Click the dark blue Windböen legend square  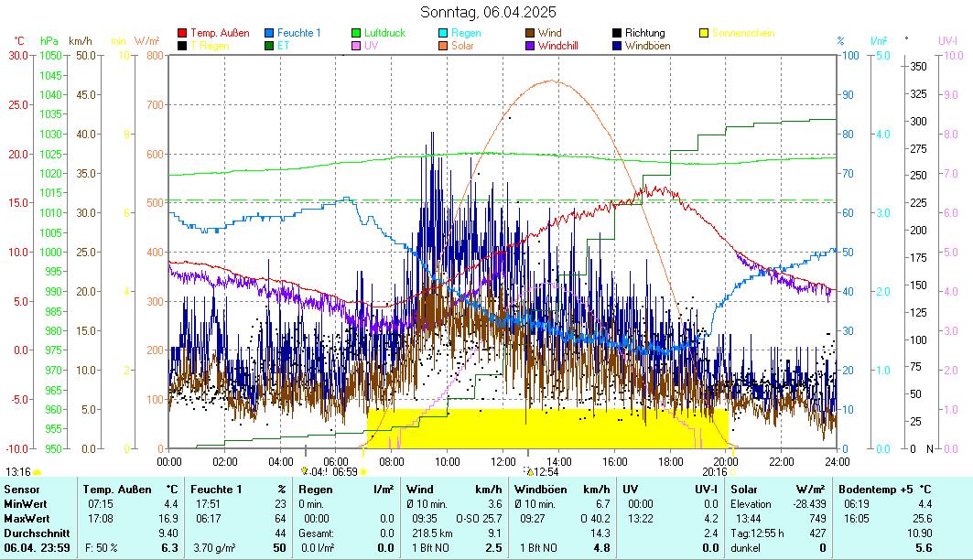click(x=618, y=46)
